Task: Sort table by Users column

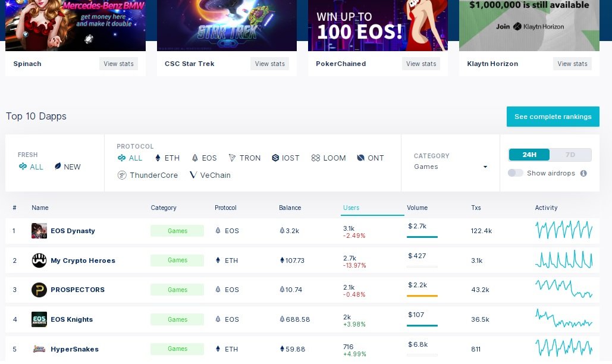Action: pyautogui.click(x=351, y=208)
